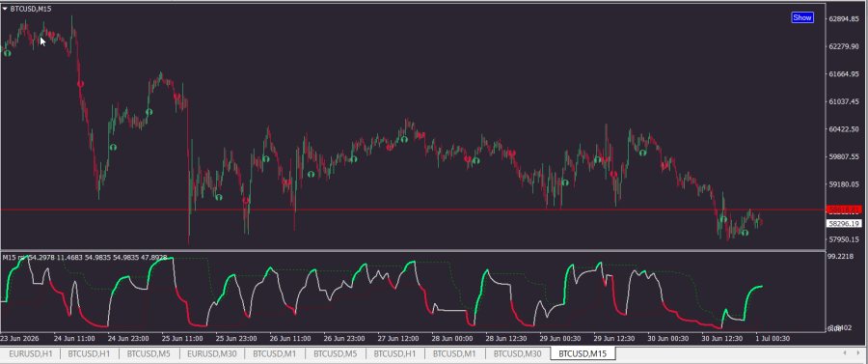Click the 29 Jun 12:30 time label

point(613,339)
